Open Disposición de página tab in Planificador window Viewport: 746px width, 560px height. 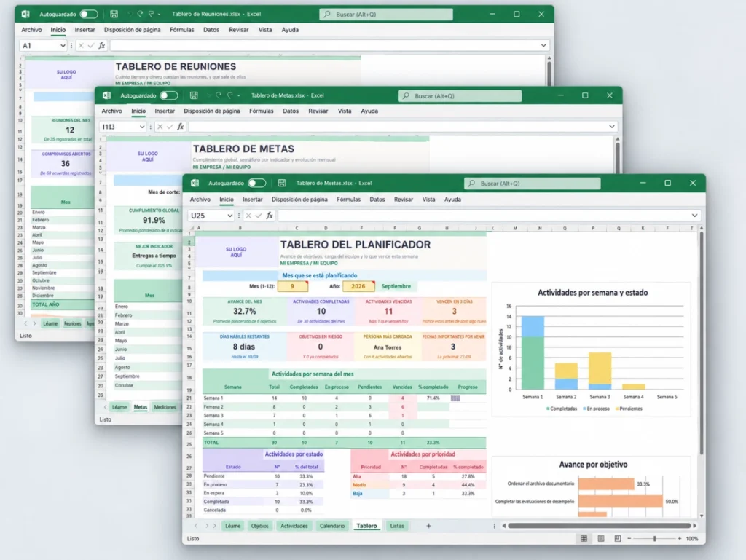(299, 200)
